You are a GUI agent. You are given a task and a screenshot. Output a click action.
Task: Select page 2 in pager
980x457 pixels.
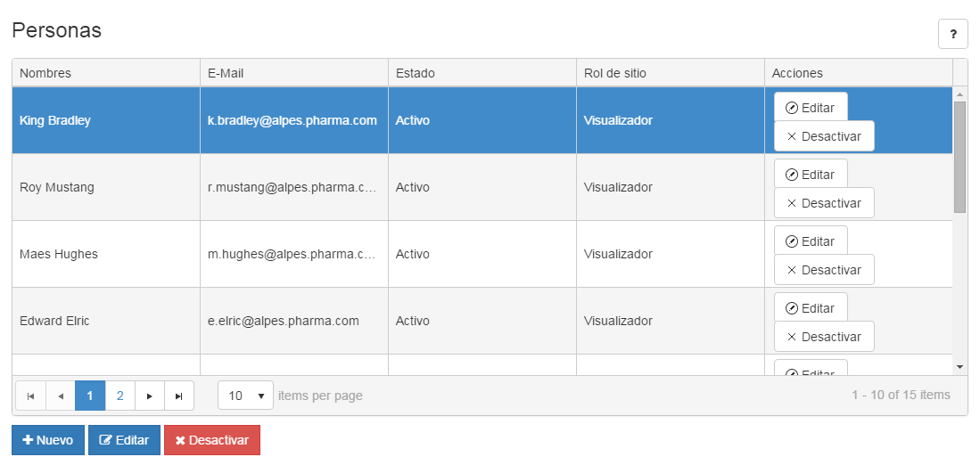(120, 396)
